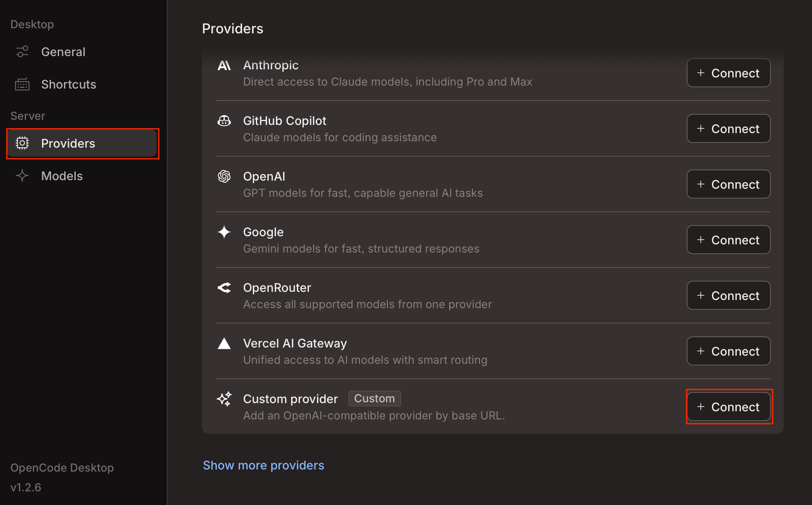Click the Custom provider sparkles icon
812x505 pixels.
[x=224, y=399]
